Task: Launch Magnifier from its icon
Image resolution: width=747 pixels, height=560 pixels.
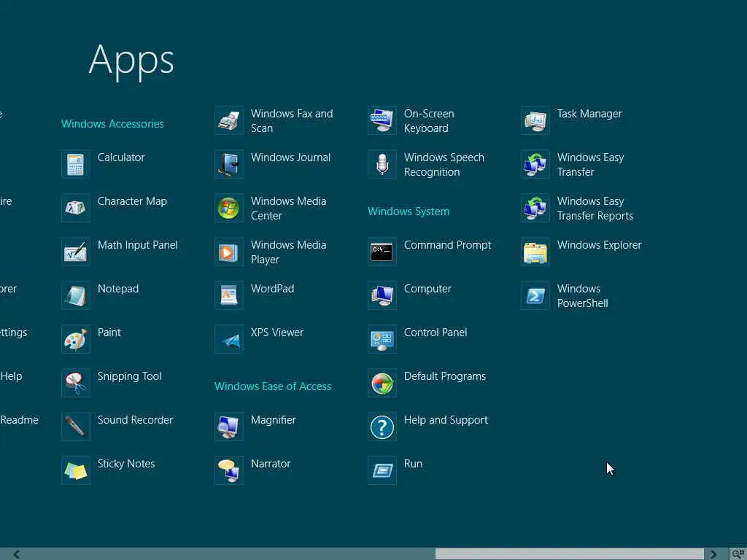Action: coord(229,427)
